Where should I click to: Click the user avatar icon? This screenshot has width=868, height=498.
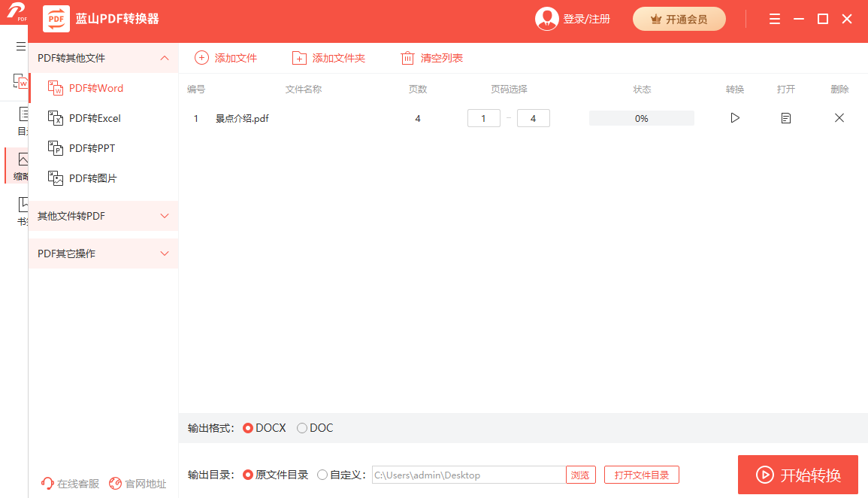tap(547, 19)
